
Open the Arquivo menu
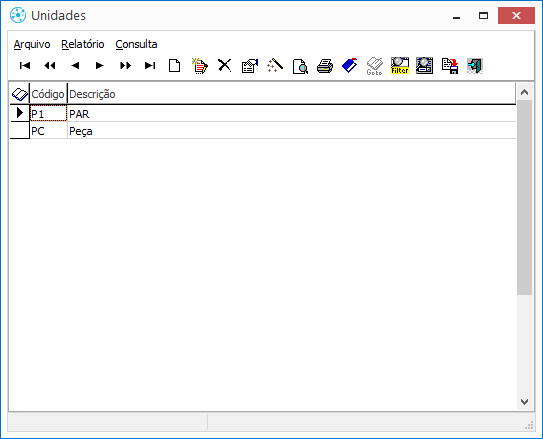(32, 44)
